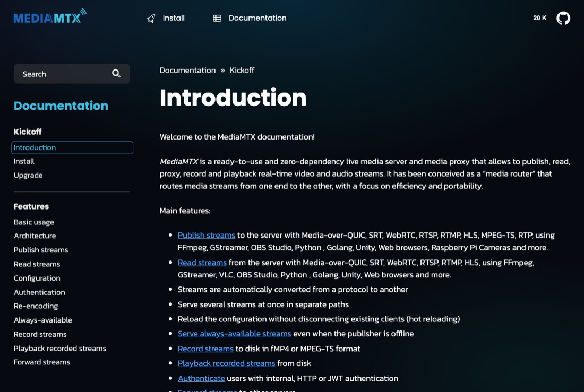The height and width of the screenshot is (392, 584).
Task: Click 'Reload the configuration' bullet text
Action: coord(319,319)
